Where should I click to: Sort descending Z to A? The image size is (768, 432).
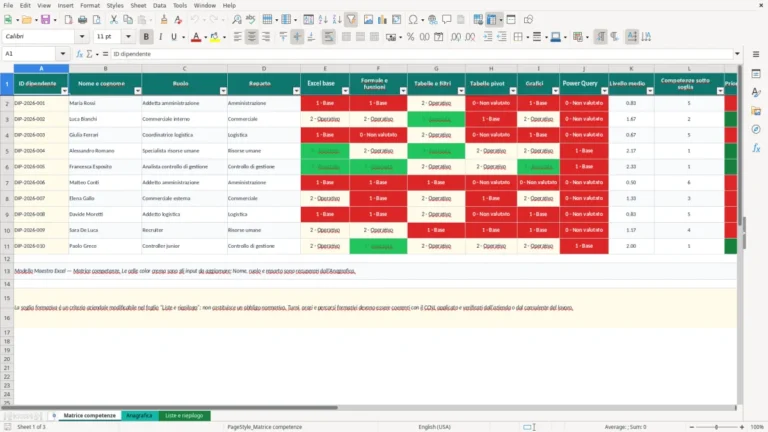337,20
